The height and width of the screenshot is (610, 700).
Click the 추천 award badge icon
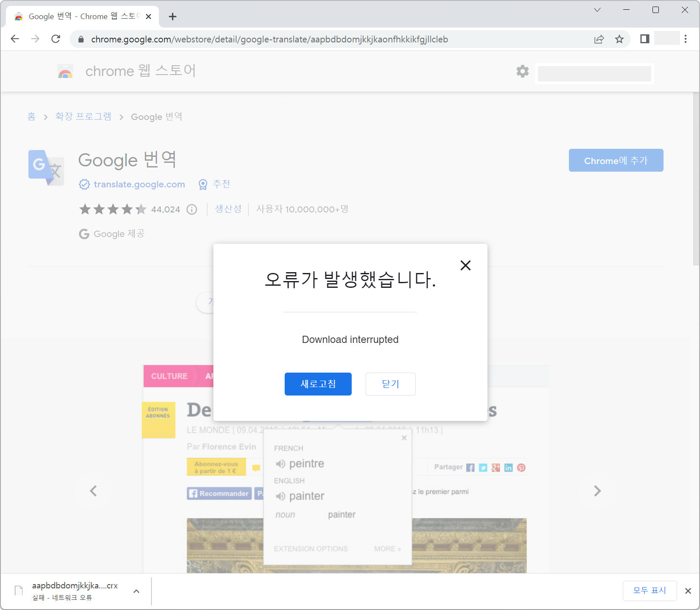(x=203, y=184)
